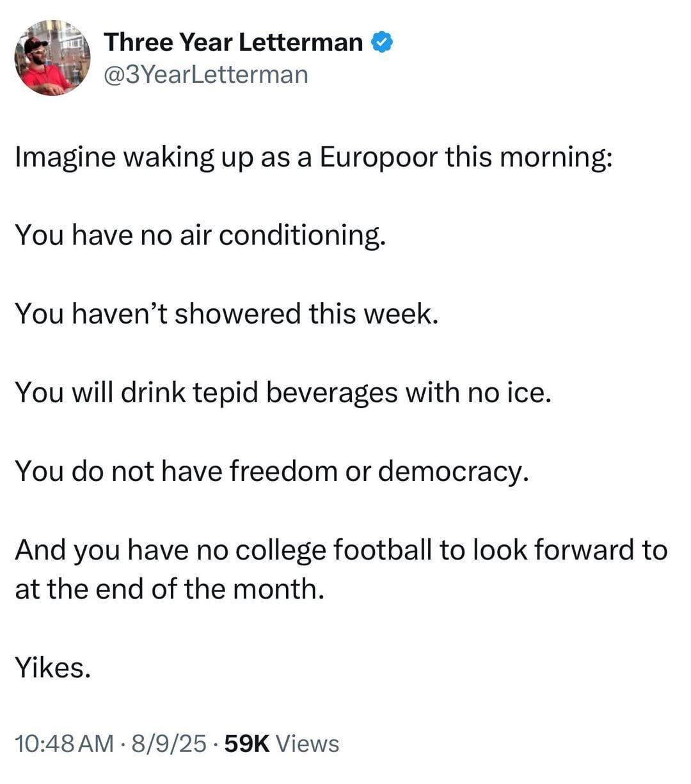691x784 pixels.
Task: Click the 'Imagine waking up' opening line
Action: [314, 157]
